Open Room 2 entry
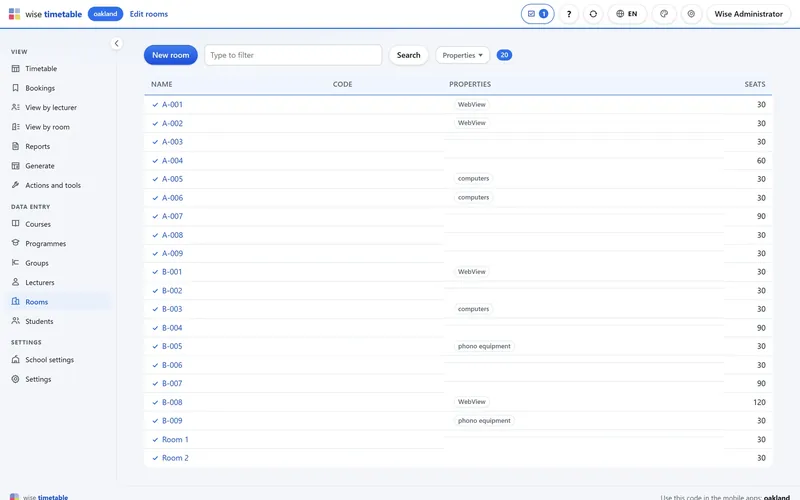This screenshot has width=800, height=500. 175,458
